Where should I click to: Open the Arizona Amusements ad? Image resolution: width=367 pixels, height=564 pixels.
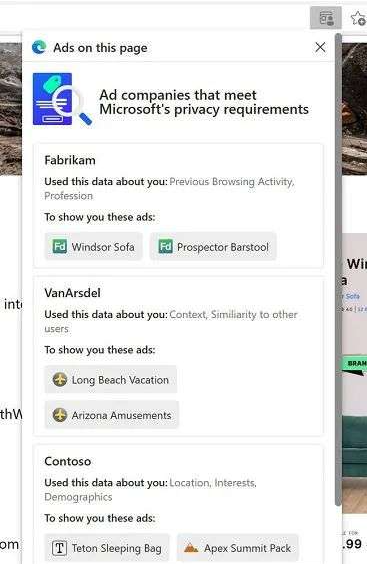(x=112, y=415)
